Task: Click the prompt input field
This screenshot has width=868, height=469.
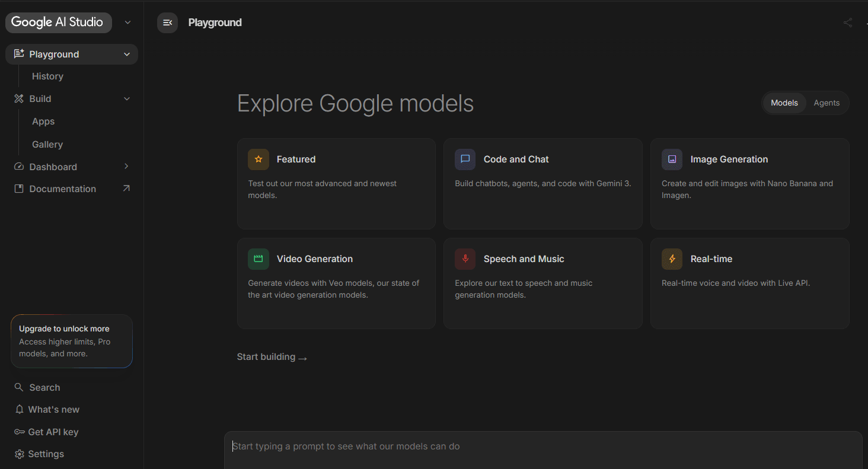Action: point(543,446)
